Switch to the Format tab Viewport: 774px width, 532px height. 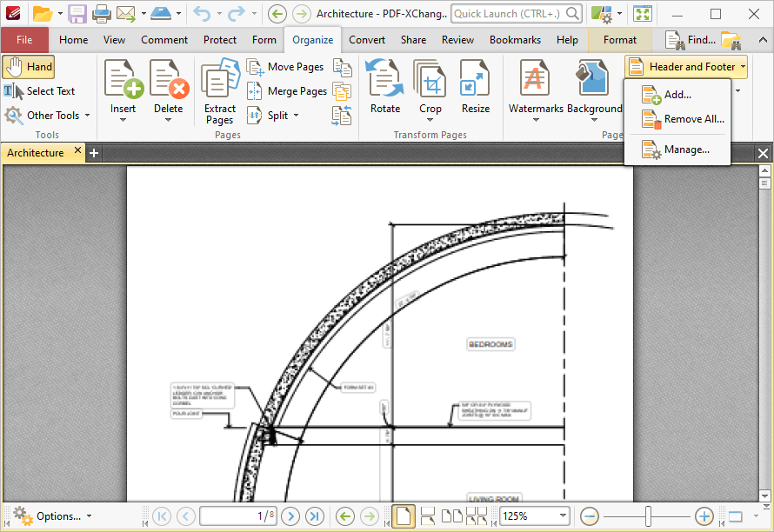[x=620, y=40]
